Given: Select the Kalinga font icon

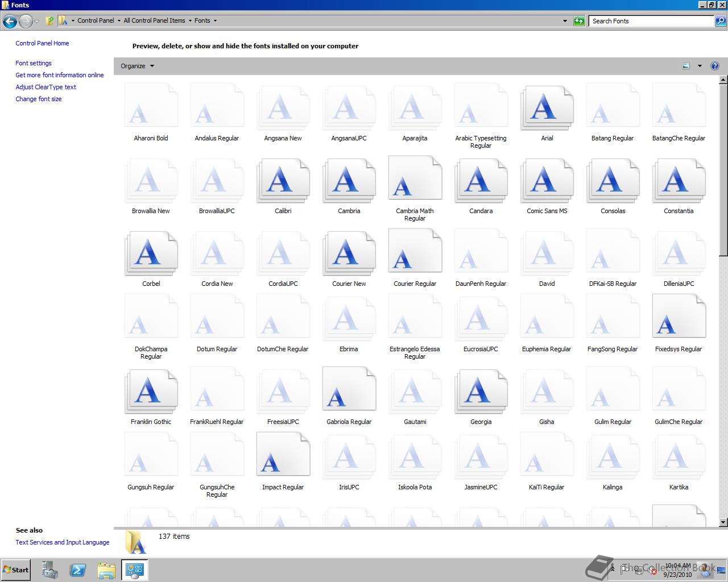Looking at the screenshot, I should (613, 457).
